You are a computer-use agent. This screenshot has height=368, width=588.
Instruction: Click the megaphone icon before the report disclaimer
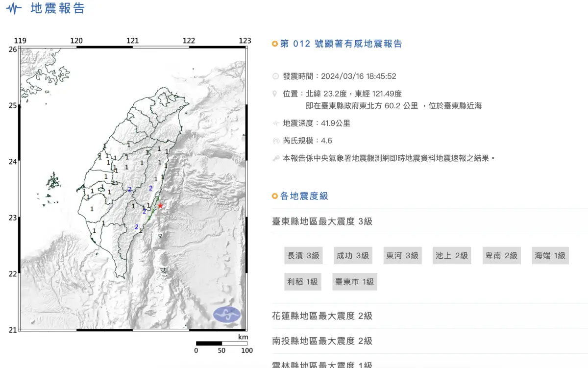click(275, 158)
